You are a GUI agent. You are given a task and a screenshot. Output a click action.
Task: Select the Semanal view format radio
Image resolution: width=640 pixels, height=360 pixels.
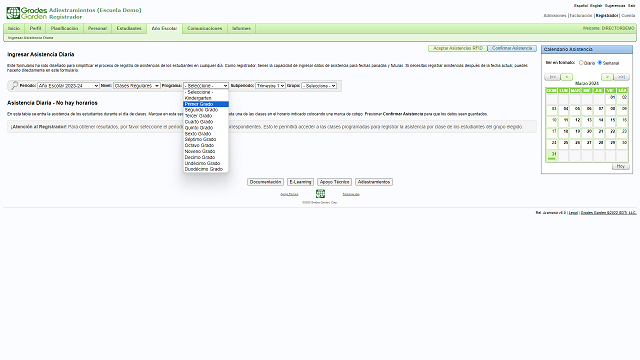pyautogui.click(x=600, y=62)
